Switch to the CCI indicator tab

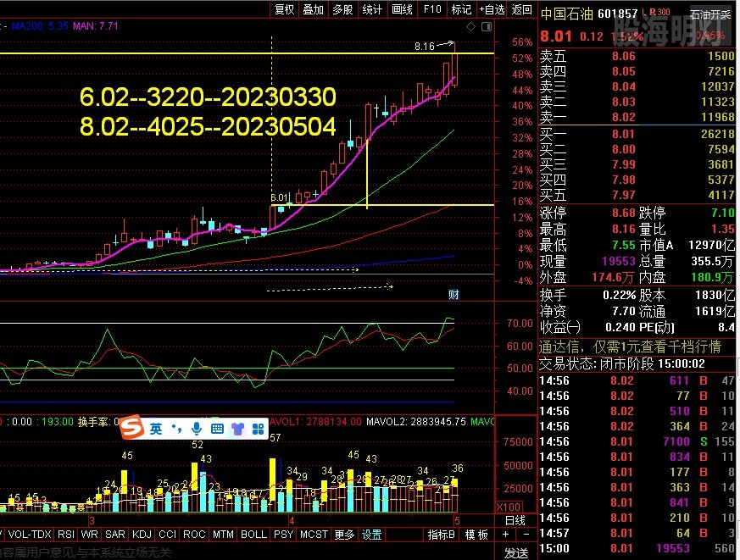tap(167, 534)
